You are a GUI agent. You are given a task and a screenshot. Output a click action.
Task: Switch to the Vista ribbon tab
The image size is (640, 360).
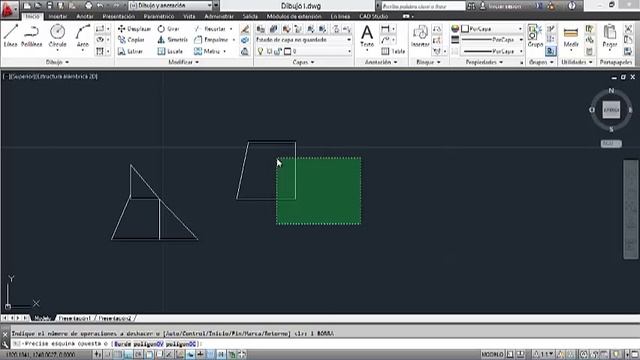point(189,16)
